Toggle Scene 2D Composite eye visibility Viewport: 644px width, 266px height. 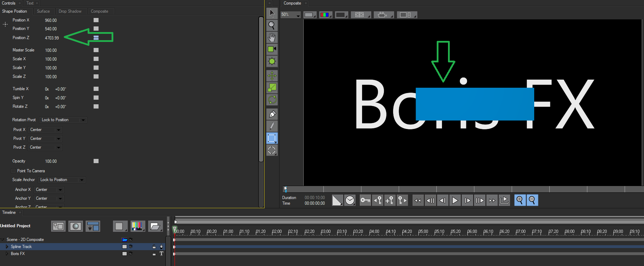coord(131,240)
